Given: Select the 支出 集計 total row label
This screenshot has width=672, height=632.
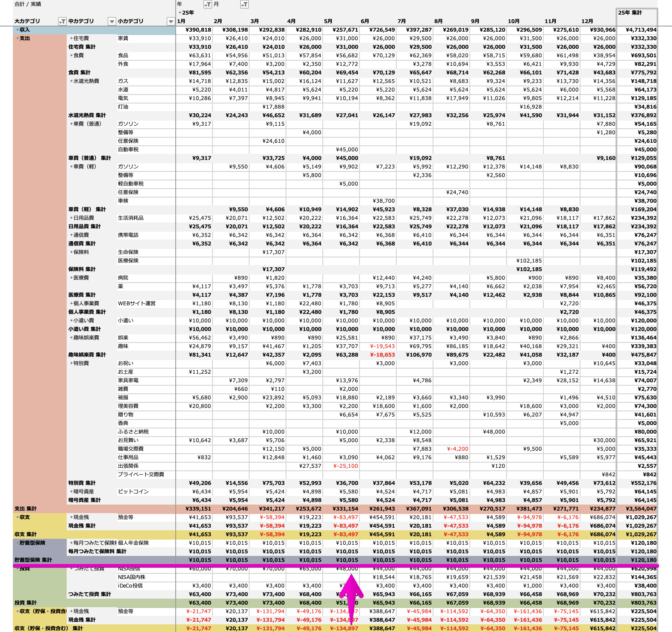Looking at the screenshot, I should click(x=26, y=509).
